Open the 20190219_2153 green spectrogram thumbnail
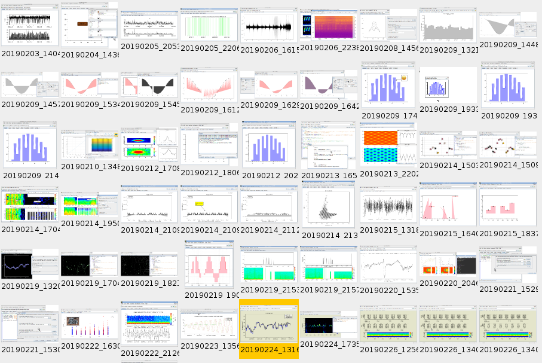542x363 pixels. pyautogui.click(x=269, y=265)
